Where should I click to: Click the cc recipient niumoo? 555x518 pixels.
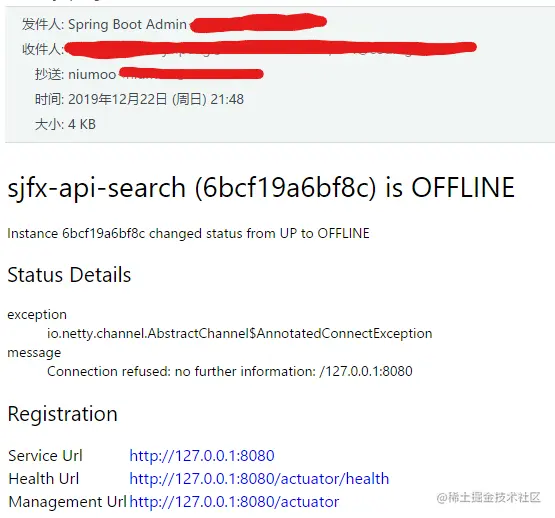92,75
